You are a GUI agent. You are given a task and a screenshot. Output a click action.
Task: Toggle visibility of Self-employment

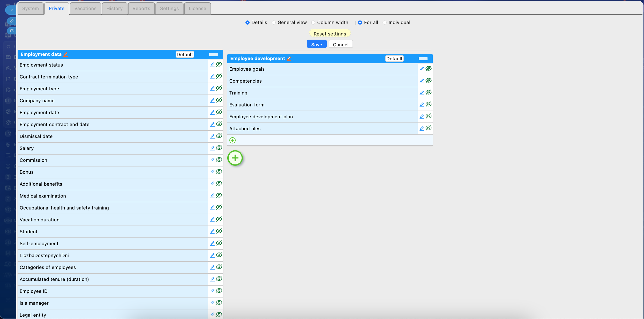point(219,243)
